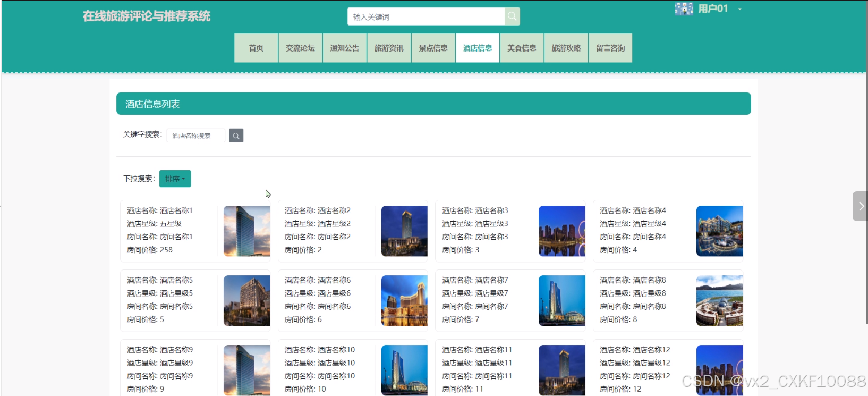Click the text 酒店名称: 酒店名称9
This screenshot has height=396, width=868.
160,350
